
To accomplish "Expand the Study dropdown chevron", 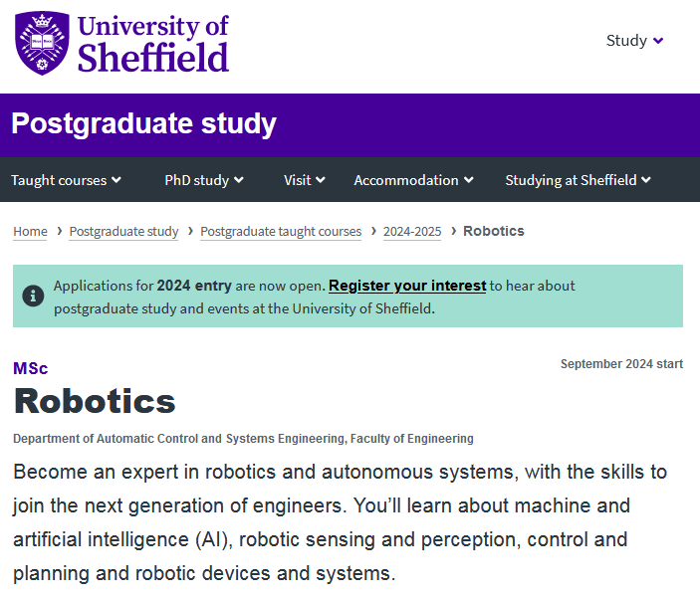I will (x=658, y=41).
